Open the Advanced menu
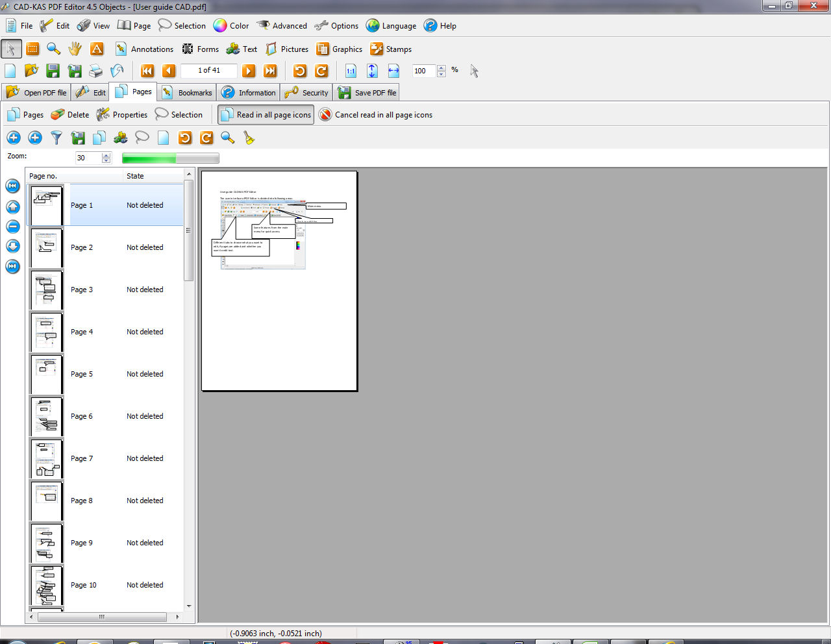The height and width of the screenshot is (644, 831). [282, 26]
